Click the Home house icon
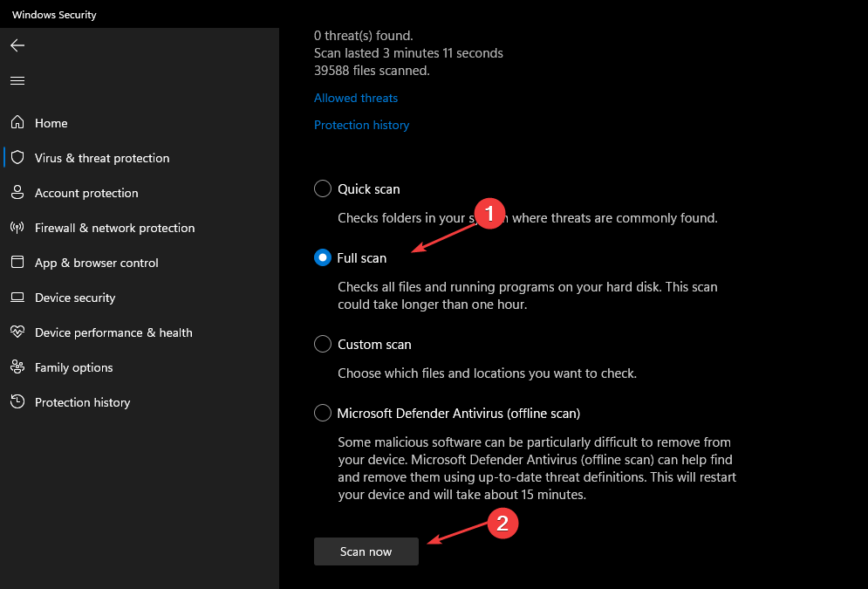 17,123
